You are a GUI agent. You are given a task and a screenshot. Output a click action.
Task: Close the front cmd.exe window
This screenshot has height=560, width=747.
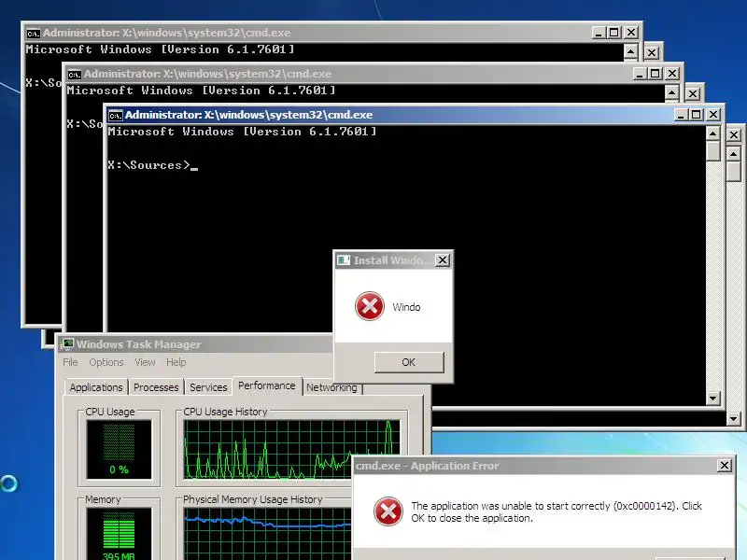[x=713, y=115]
